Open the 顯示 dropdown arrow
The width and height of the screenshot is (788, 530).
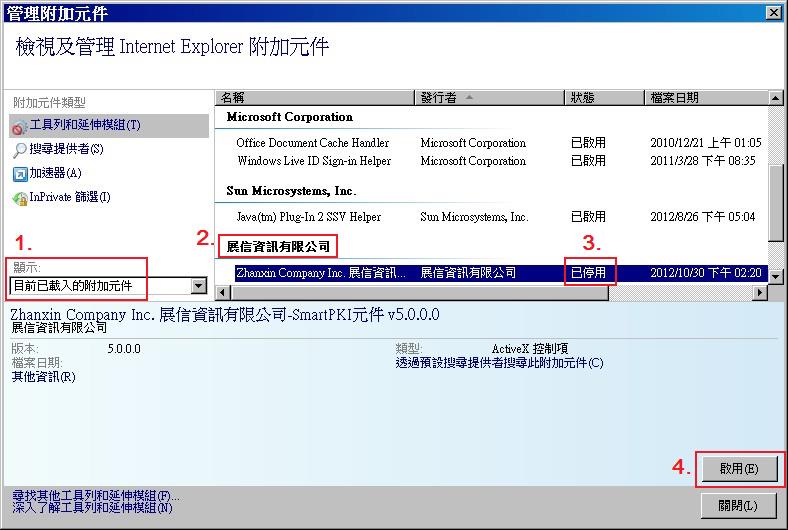coord(199,286)
